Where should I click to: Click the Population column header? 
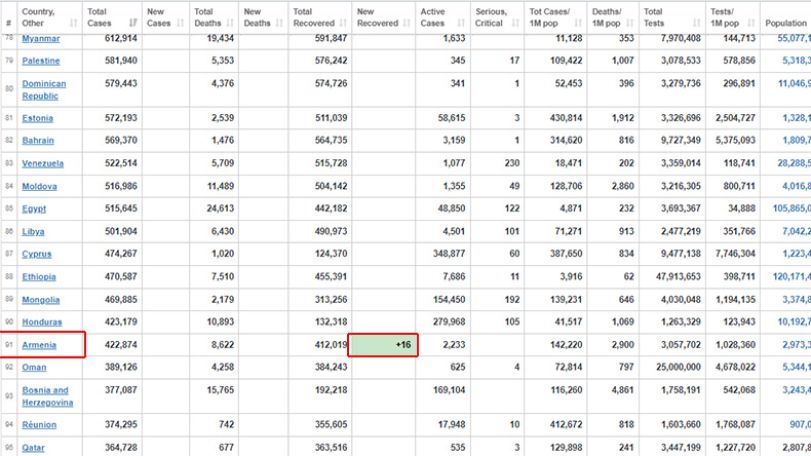pos(786,23)
